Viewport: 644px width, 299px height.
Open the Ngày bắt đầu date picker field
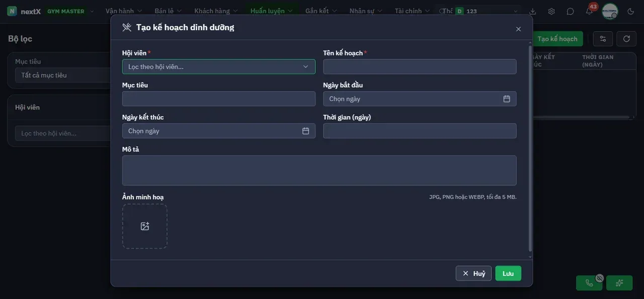pos(420,99)
